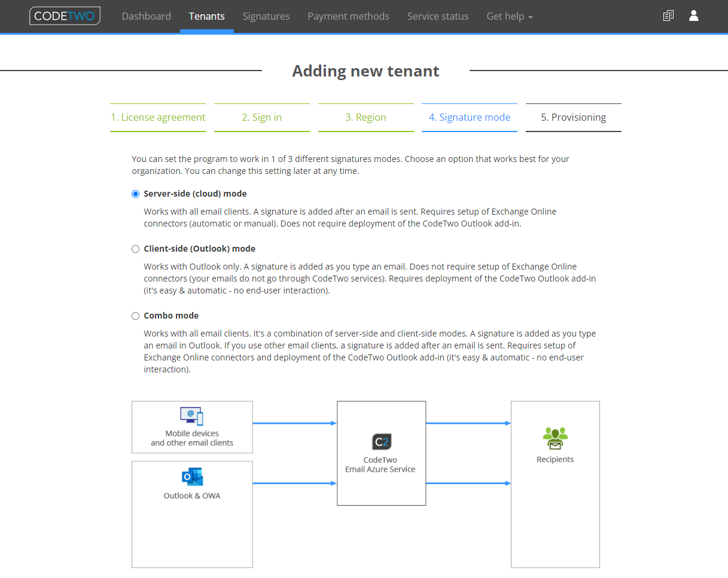This screenshot has height=578, width=728.
Task: Select step 5. Provisioning
Action: click(574, 117)
